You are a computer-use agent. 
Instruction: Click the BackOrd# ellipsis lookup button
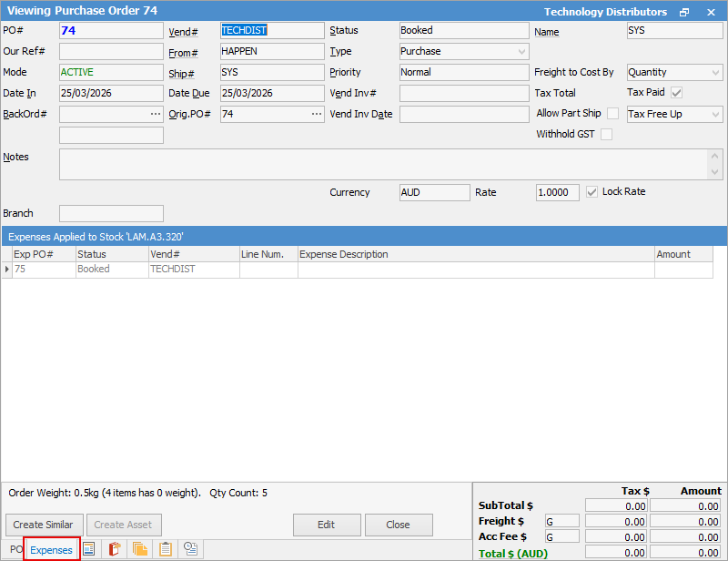click(x=156, y=114)
